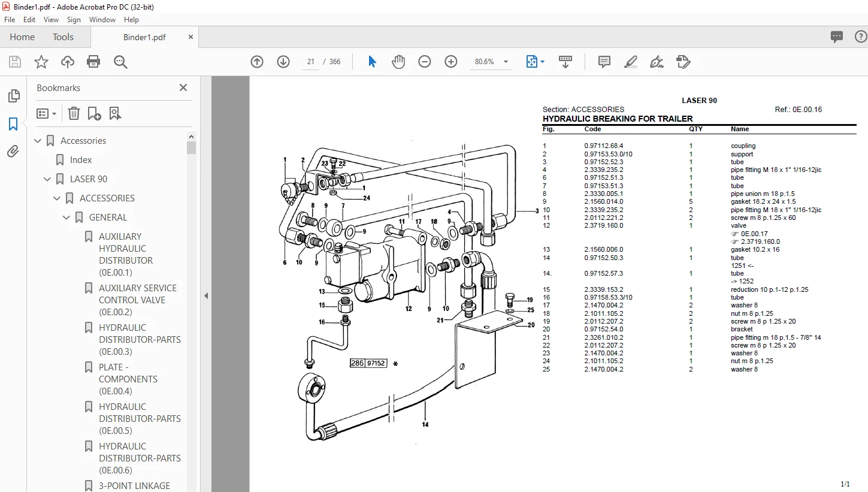868x492 pixels.
Task: Open PLATE - COMPONENTS (0E.00.4) bookmark
Action: 128,379
